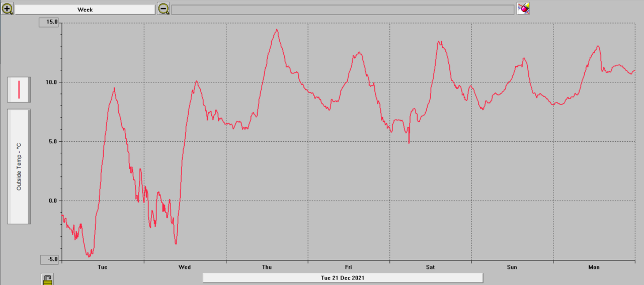Click the 5.0 y-axis label
The width and height of the screenshot is (644, 285).
(x=54, y=142)
